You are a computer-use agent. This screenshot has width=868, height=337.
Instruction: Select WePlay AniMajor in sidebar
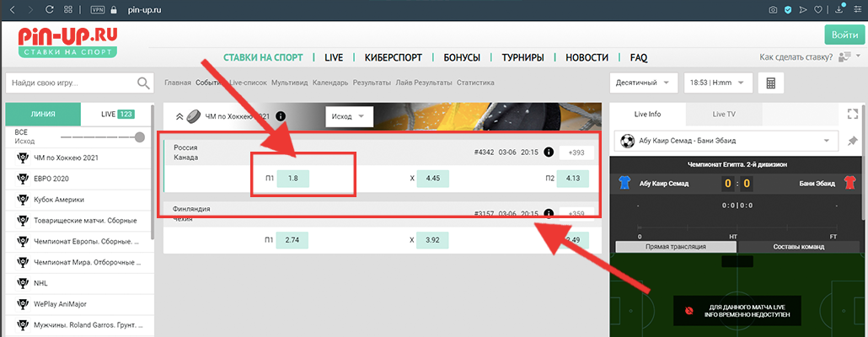(x=78, y=304)
